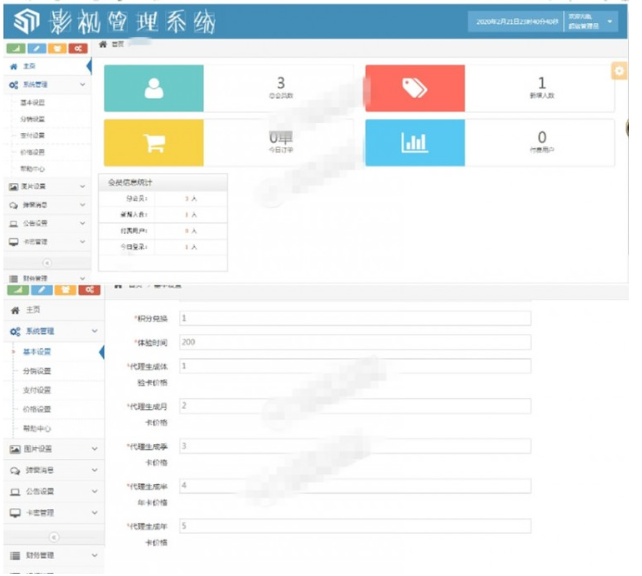The image size is (642, 576).
Task: Click the home icon in the top breadcrumb
Action: (x=103, y=46)
